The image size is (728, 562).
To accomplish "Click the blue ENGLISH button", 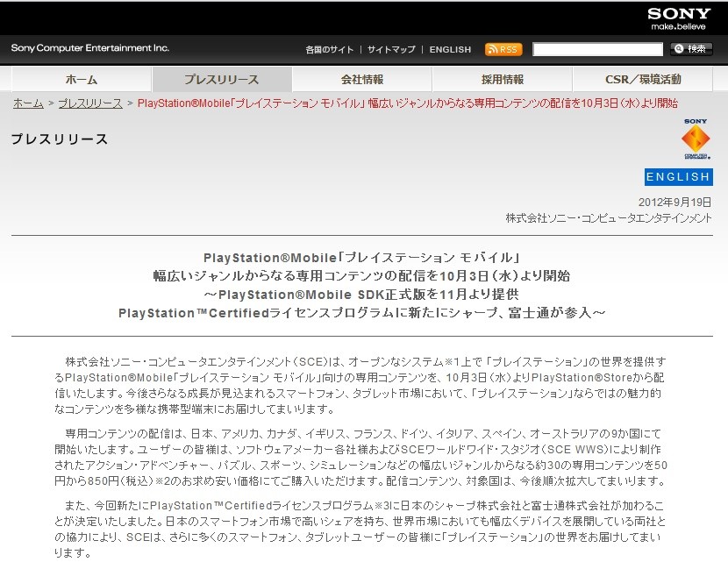I will pyautogui.click(x=678, y=177).
